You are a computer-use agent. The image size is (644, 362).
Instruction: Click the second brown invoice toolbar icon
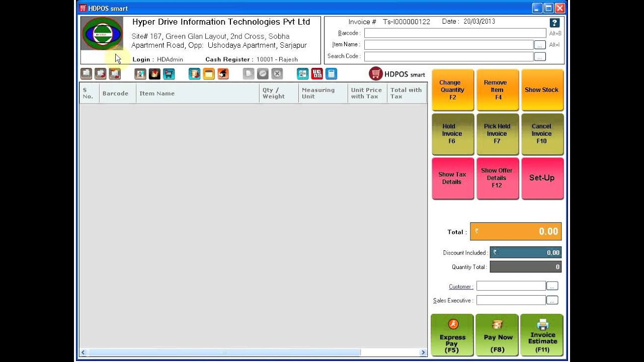(x=101, y=74)
